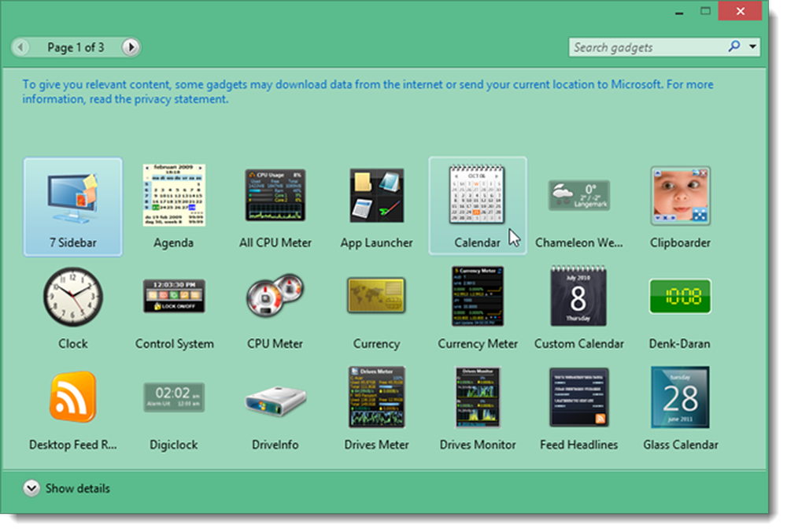Click the search magnifier icon
The height and width of the screenshot is (532, 787).
tap(733, 46)
